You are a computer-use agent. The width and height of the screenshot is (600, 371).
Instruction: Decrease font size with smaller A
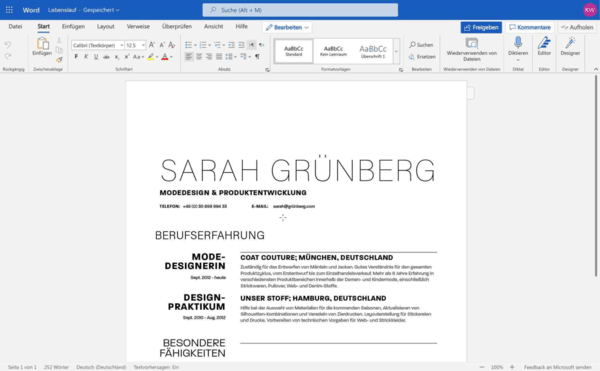(162, 45)
